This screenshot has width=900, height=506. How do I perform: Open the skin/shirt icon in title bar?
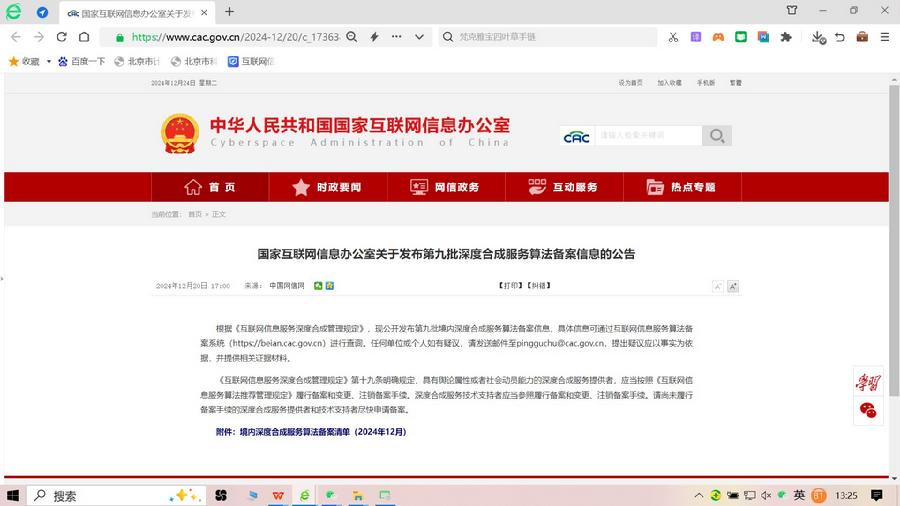click(x=792, y=10)
